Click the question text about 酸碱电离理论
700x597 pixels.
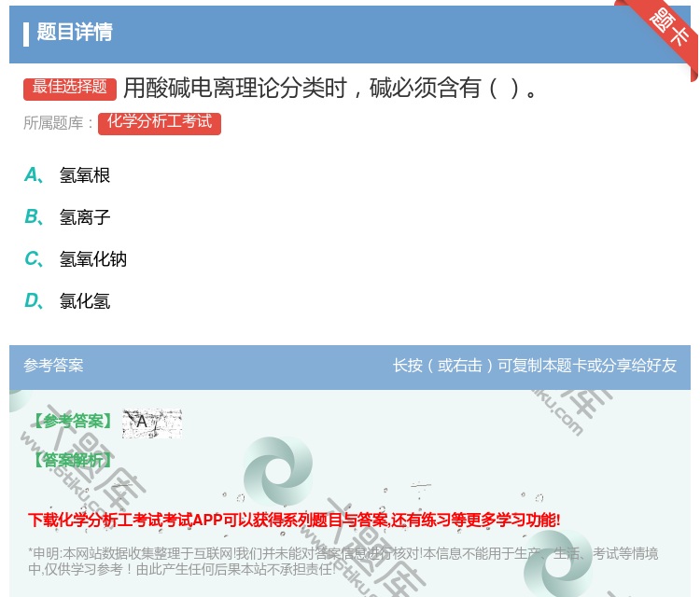coord(329,88)
